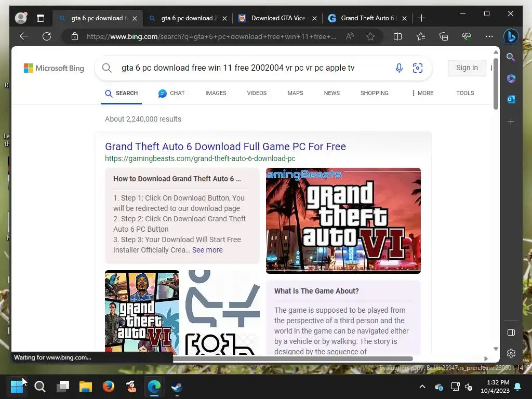Select the IMAGES results tab
Image resolution: width=532 pixels, height=399 pixels.
pyautogui.click(x=216, y=93)
